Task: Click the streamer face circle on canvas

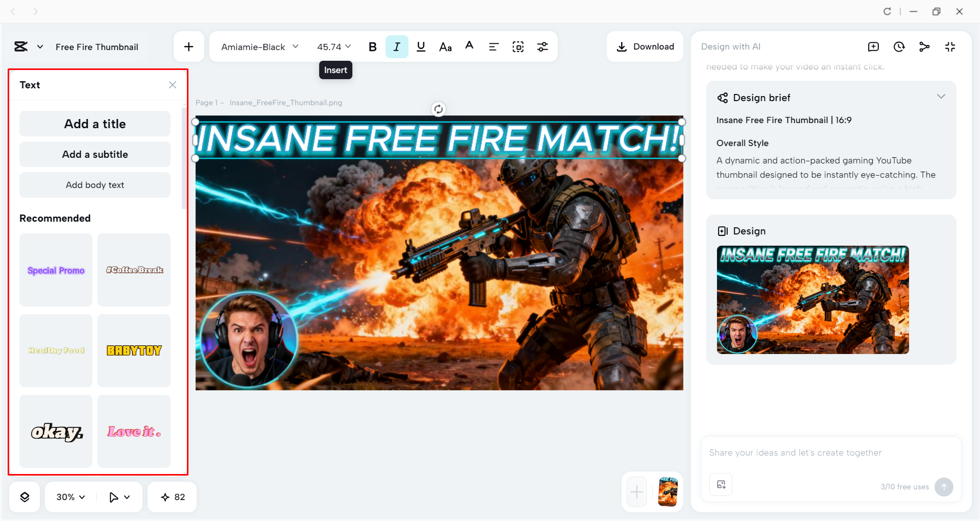Action: tap(249, 340)
